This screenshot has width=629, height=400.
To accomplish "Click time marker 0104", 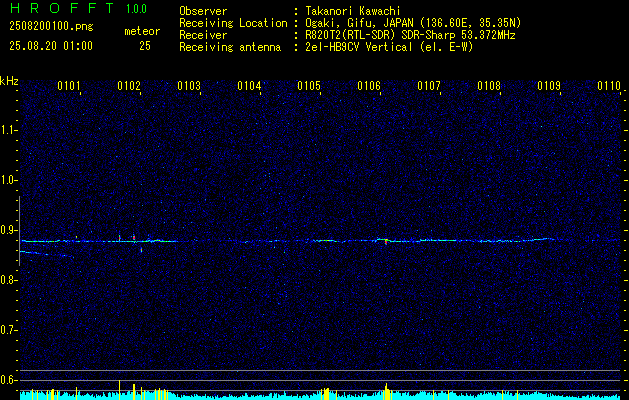I will pyautogui.click(x=249, y=86).
